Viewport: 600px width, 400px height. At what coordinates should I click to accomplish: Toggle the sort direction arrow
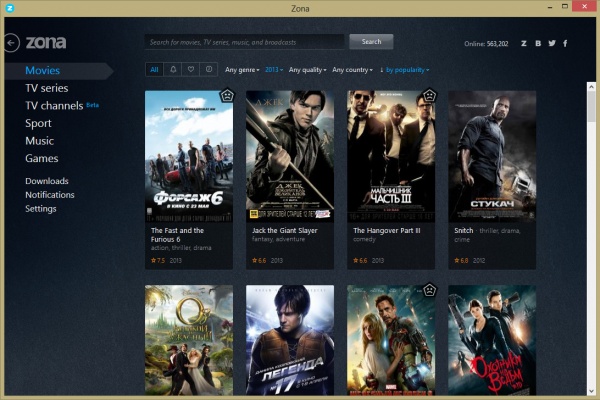click(382, 70)
